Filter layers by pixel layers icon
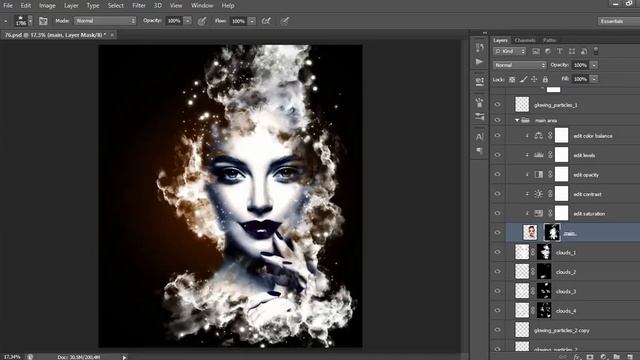 click(536, 51)
